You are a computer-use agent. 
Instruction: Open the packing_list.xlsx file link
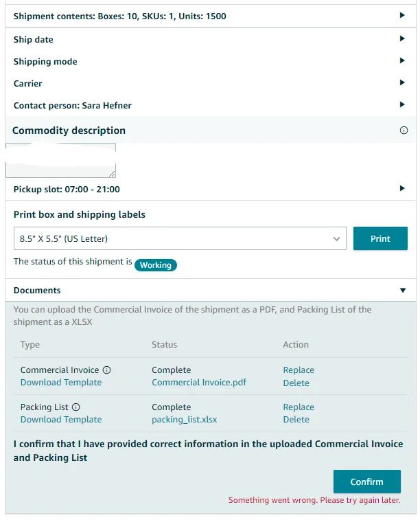(x=185, y=420)
